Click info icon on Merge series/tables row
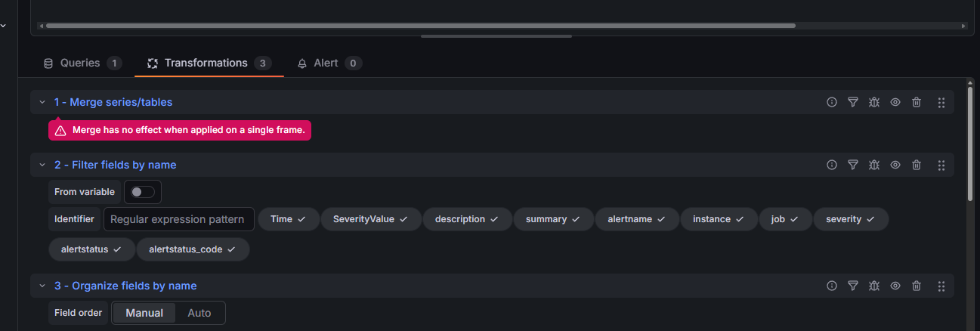980x331 pixels. 832,102
